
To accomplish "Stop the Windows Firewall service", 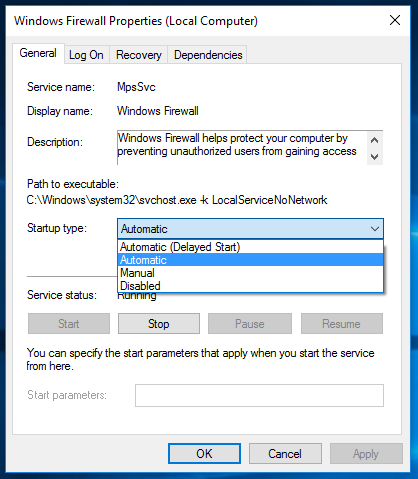I will point(159,323).
